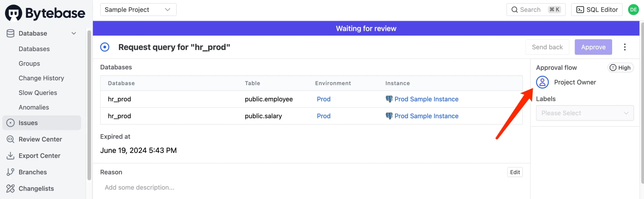Click the Database section icon
The height and width of the screenshot is (199, 644).
point(10,33)
